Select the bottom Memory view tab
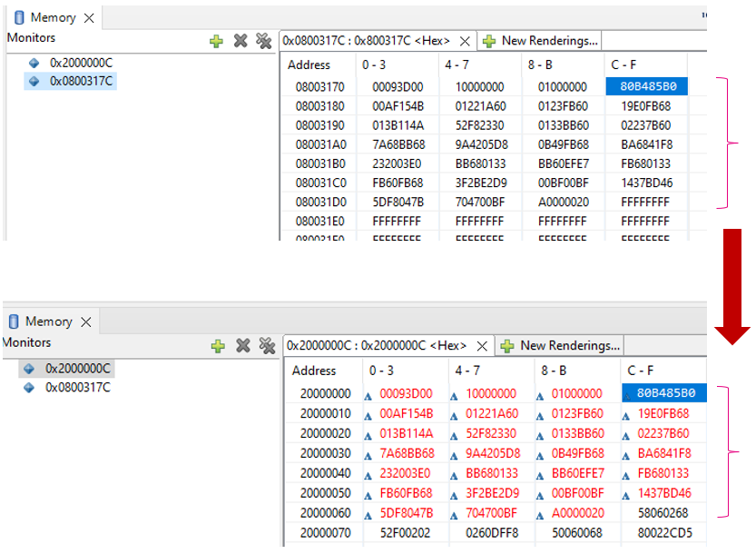The height and width of the screenshot is (554, 756). tap(49, 322)
